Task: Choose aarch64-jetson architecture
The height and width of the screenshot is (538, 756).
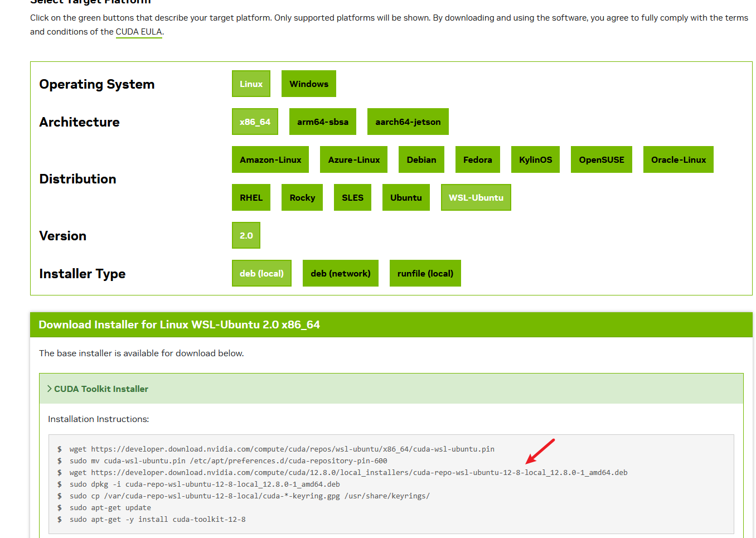Action: coord(408,122)
